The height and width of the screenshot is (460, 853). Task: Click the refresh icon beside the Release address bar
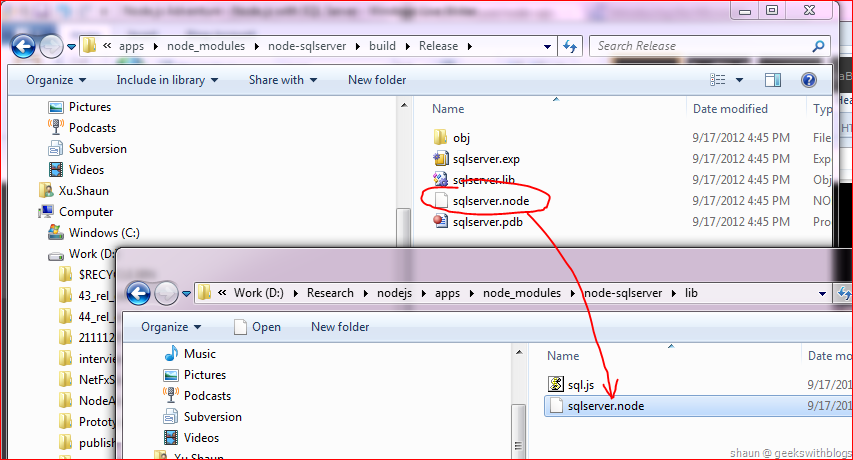[x=570, y=46]
